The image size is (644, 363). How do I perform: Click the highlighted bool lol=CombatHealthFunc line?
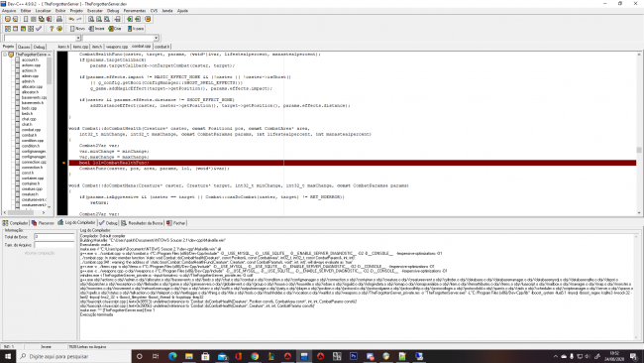click(353, 163)
